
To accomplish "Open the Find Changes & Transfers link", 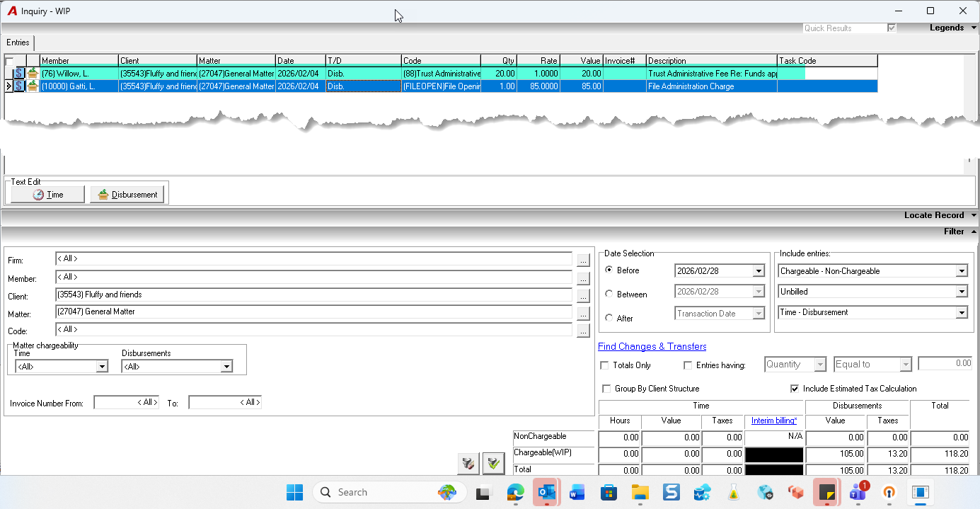I will [652, 346].
